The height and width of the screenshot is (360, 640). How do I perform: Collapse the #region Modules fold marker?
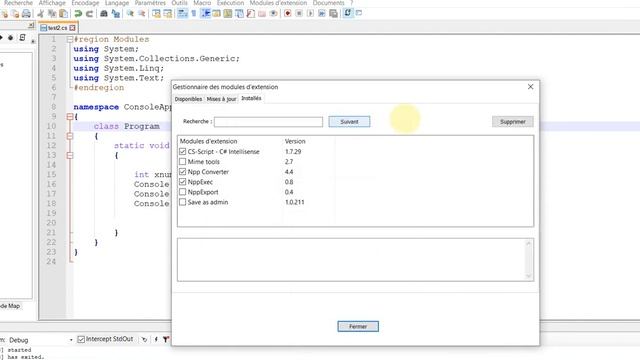(x=70, y=40)
